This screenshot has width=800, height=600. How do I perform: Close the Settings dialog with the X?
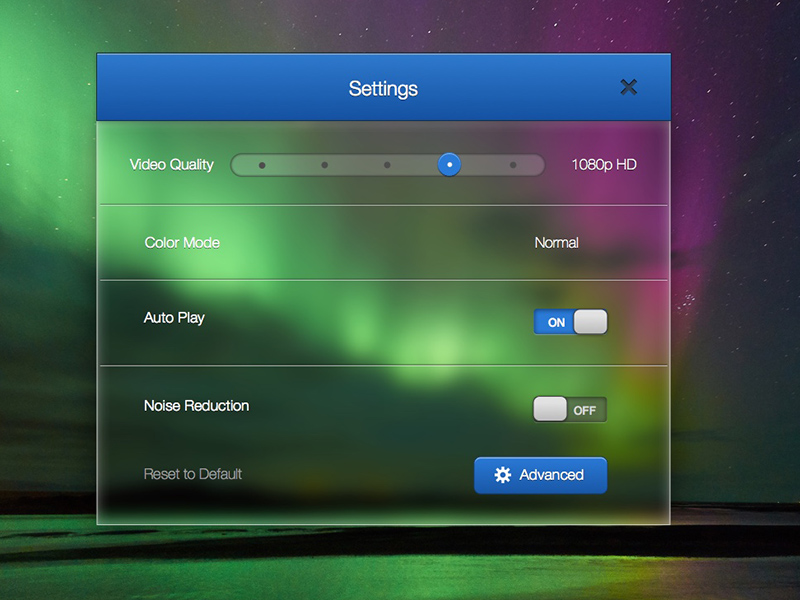628,87
